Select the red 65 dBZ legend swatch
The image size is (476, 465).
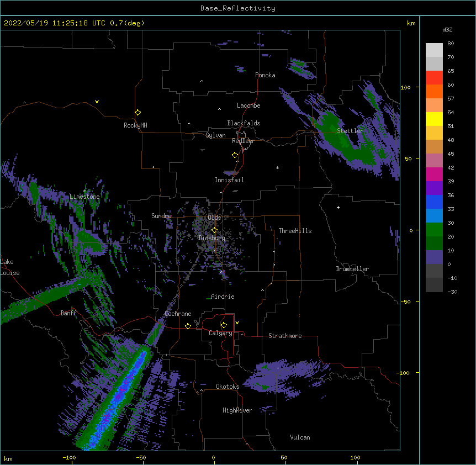434,77
